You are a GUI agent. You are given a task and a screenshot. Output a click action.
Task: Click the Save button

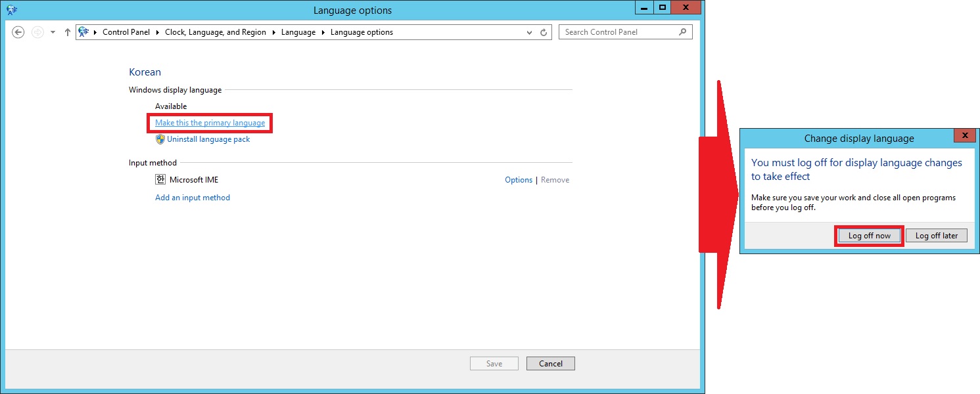pos(494,364)
